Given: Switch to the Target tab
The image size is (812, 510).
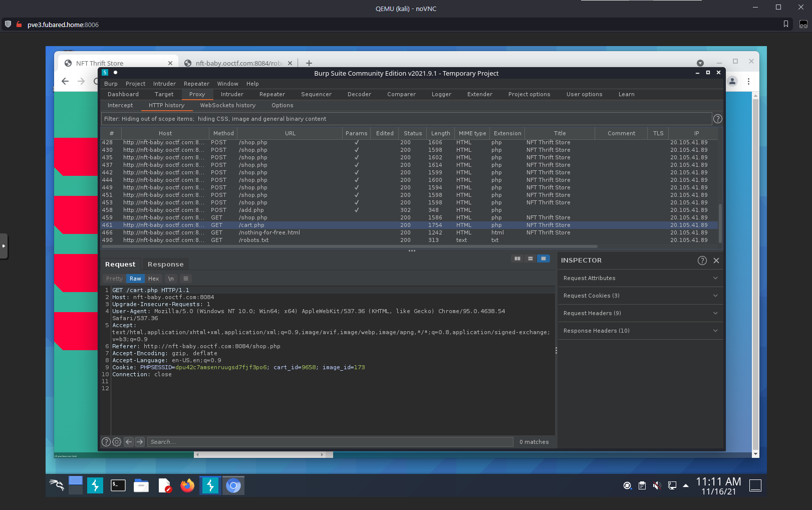Looking at the screenshot, I should tap(164, 94).
